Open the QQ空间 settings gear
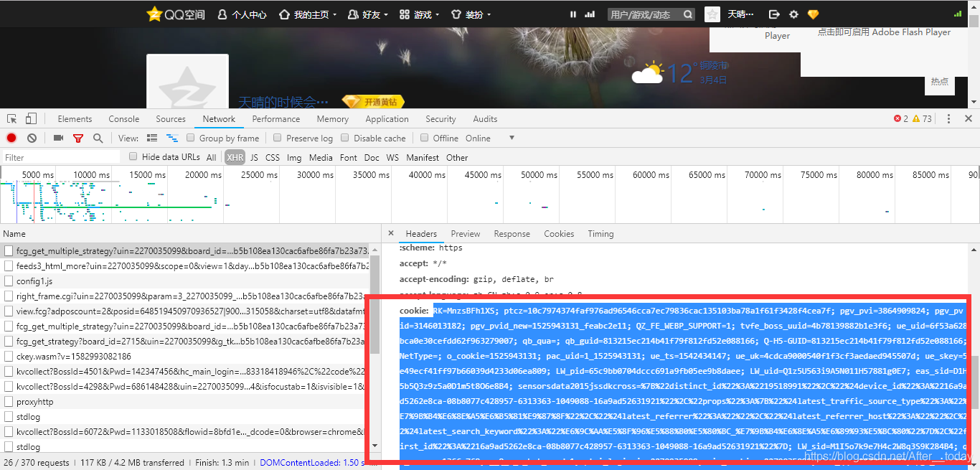 coord(793,14)
